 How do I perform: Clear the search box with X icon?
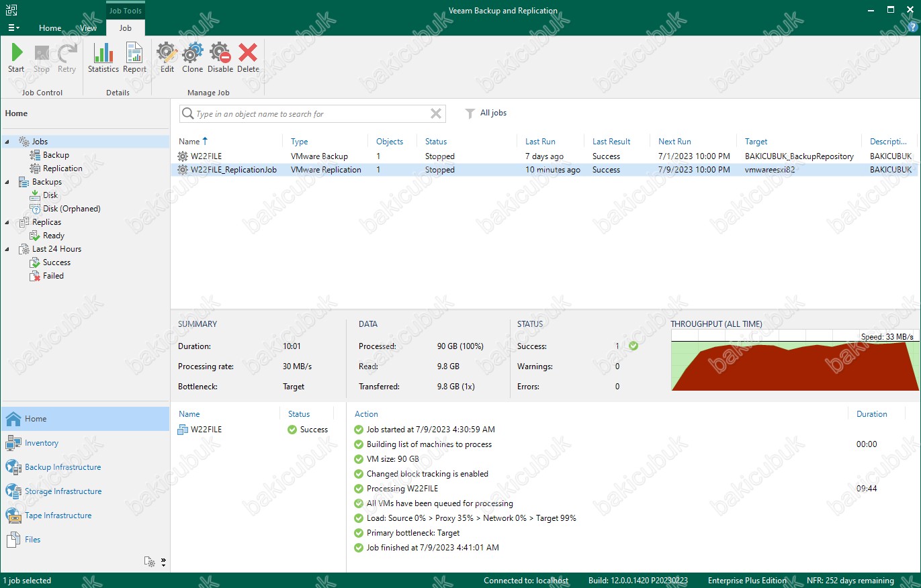(x=436, y=114)
